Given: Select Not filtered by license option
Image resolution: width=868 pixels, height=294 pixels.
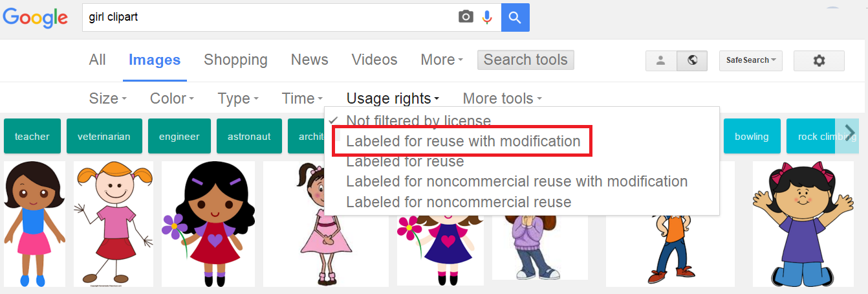Looking at the screenshot, I should tap(418, 120).
